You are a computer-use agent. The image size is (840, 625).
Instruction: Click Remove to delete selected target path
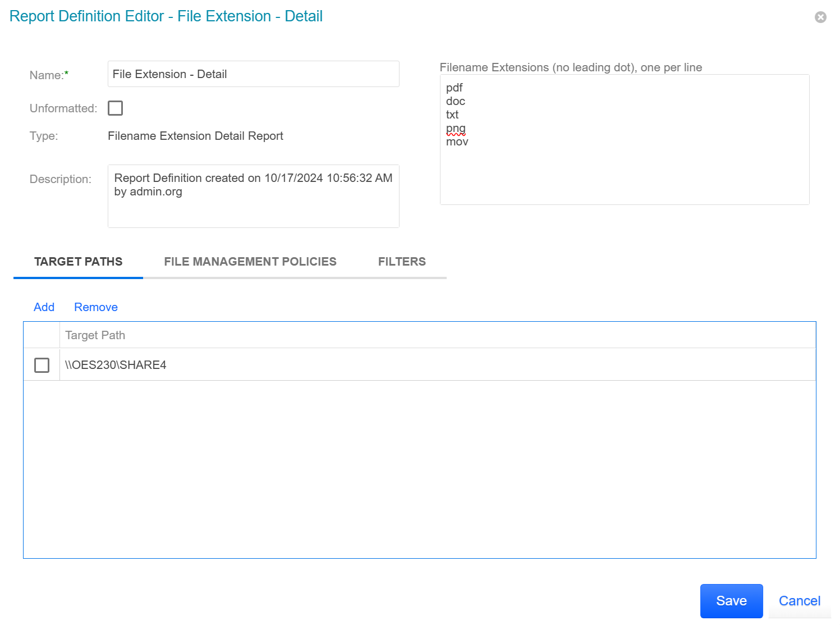95,307
